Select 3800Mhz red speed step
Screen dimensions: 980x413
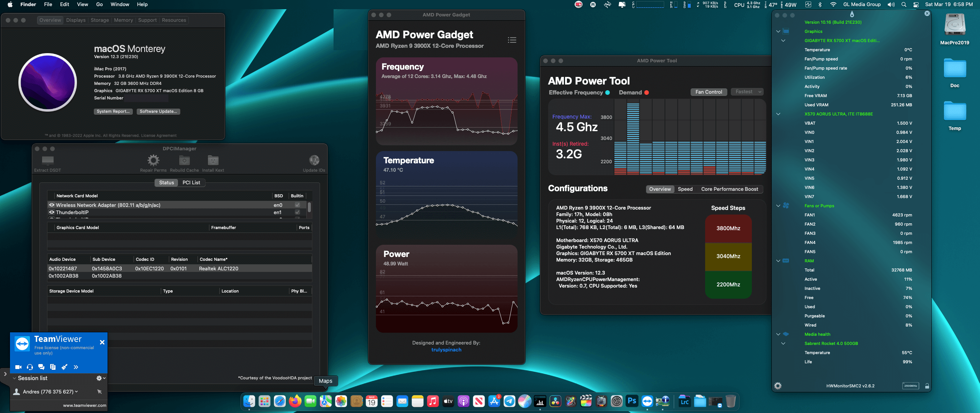[728, 228]
